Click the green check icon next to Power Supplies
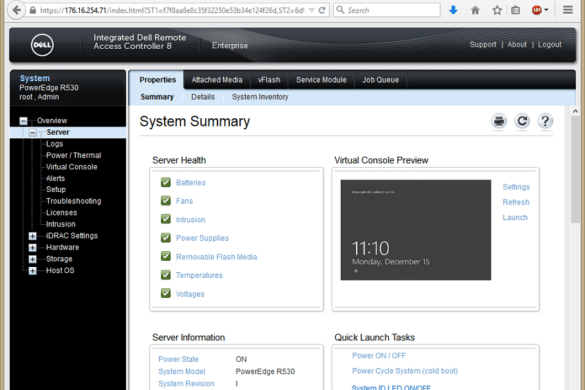The image size is (585, 390). (x=166, y=238)
